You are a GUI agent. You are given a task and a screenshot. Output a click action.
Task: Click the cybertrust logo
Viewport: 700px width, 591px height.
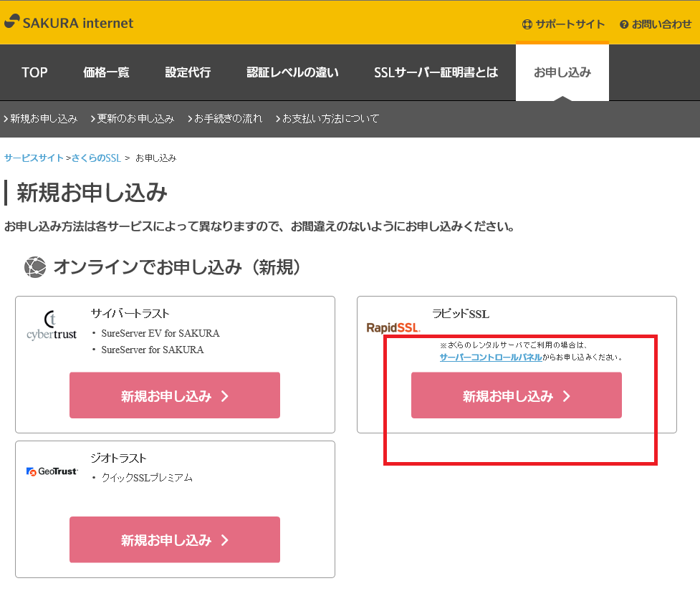coord(52,325)
